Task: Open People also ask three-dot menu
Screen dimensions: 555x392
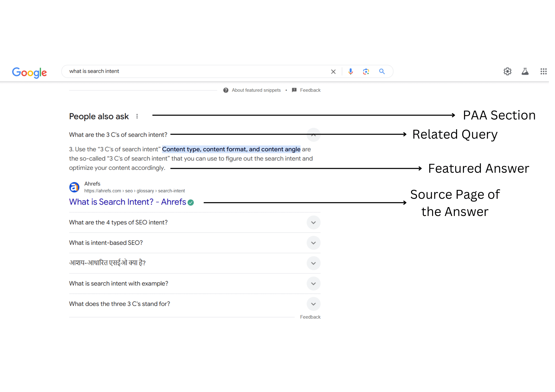Action: 137,116
